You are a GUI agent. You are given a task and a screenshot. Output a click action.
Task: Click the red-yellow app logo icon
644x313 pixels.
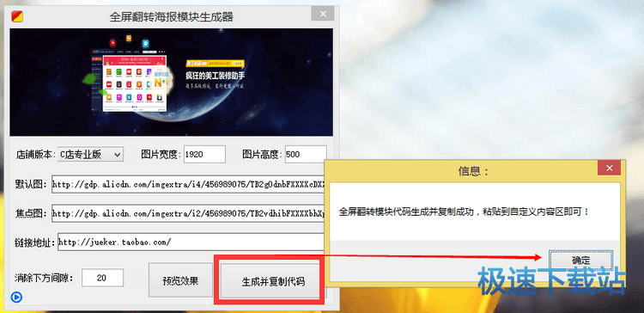click(x=18, y=16)
